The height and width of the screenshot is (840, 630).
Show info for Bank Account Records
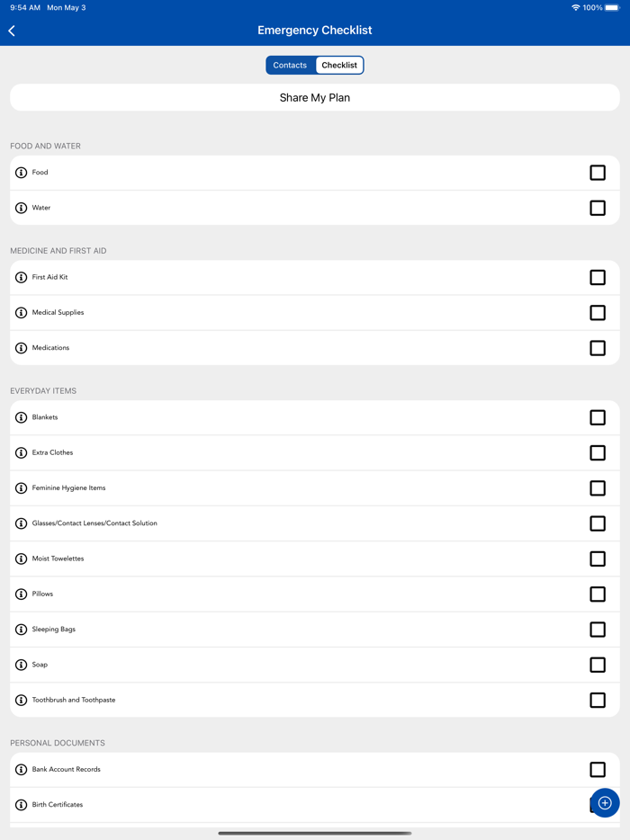21,770
